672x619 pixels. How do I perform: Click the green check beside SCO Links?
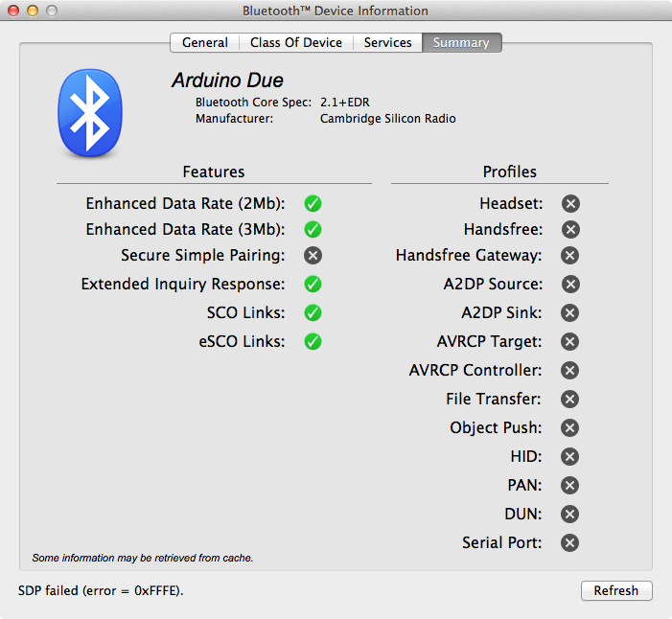pos(313,312)
